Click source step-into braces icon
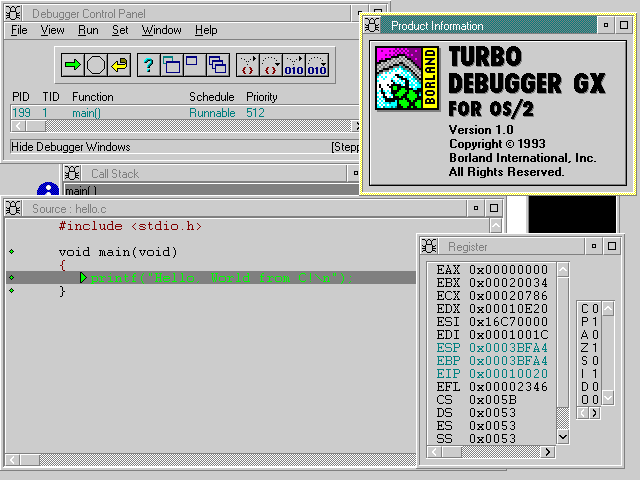640x480 pixels. (248, 65)
